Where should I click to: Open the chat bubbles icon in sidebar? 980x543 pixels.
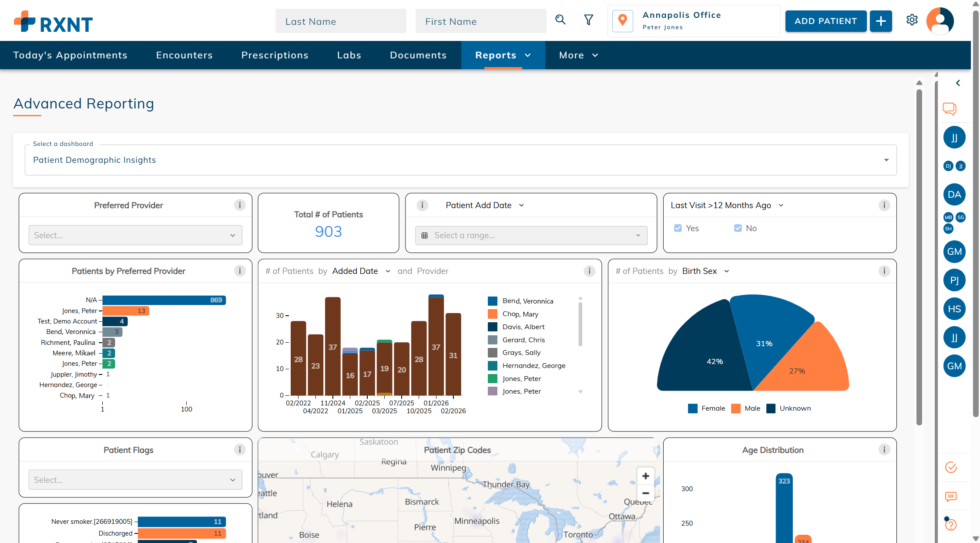949,108
